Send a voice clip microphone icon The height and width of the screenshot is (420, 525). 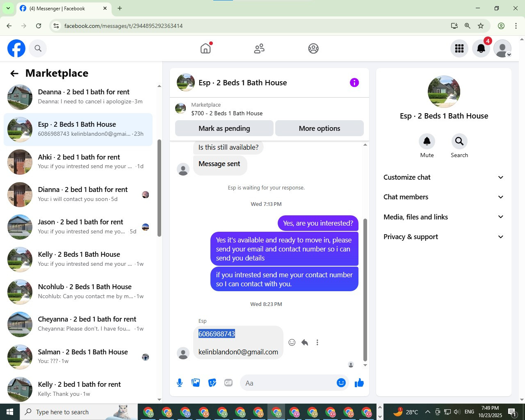coord(180,383)
